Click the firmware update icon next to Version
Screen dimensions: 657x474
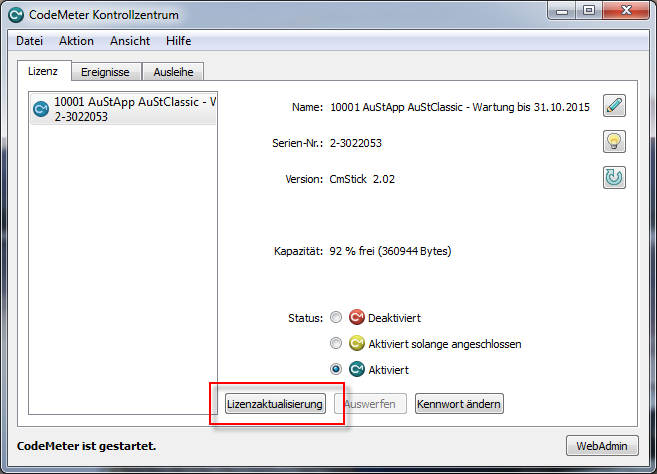click(614, 178)
